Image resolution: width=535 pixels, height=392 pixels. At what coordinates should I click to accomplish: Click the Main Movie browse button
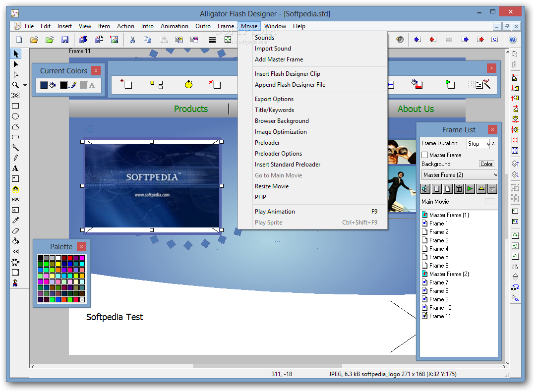coord(490,202)
